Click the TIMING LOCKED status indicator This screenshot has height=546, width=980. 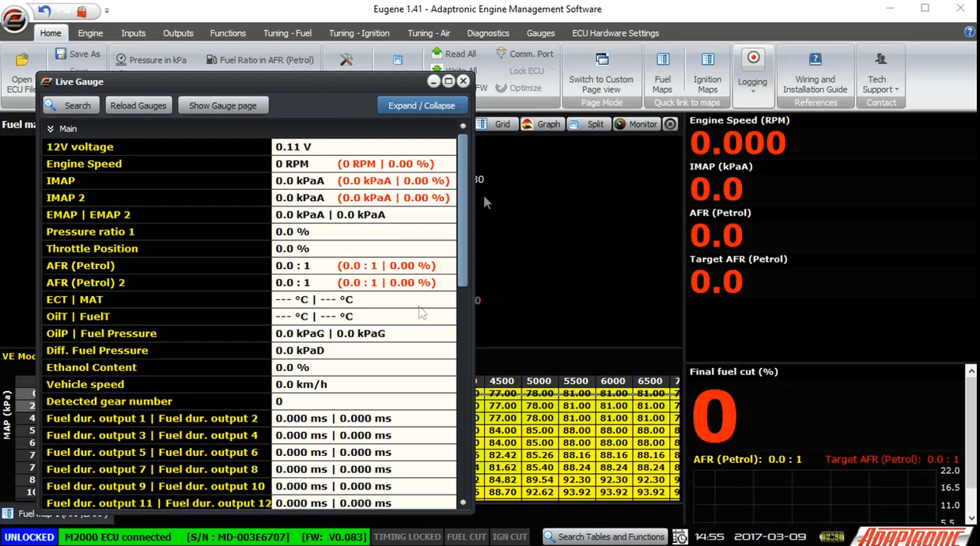pyautogui.click(x=407, y=537)
